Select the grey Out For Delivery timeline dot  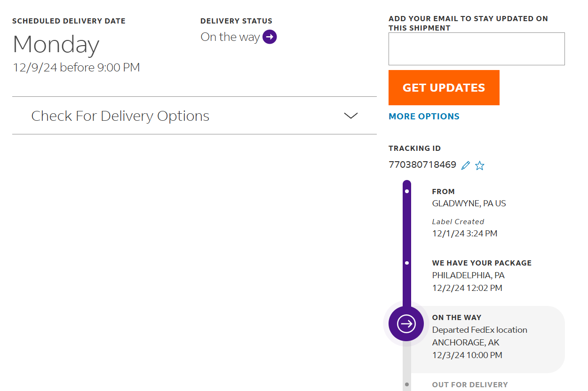pyautogui.click(x=407, y=384)
